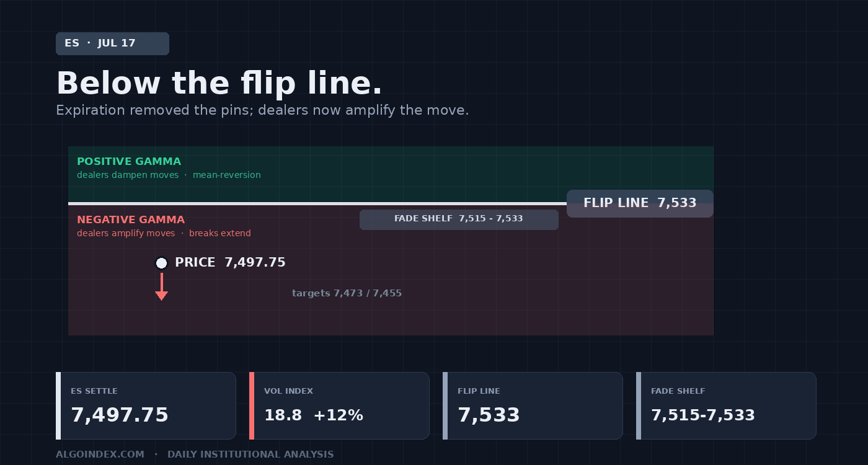Open the ES SETTLE stat card
This screenshot has width=868, height=465.
(146, 405)
